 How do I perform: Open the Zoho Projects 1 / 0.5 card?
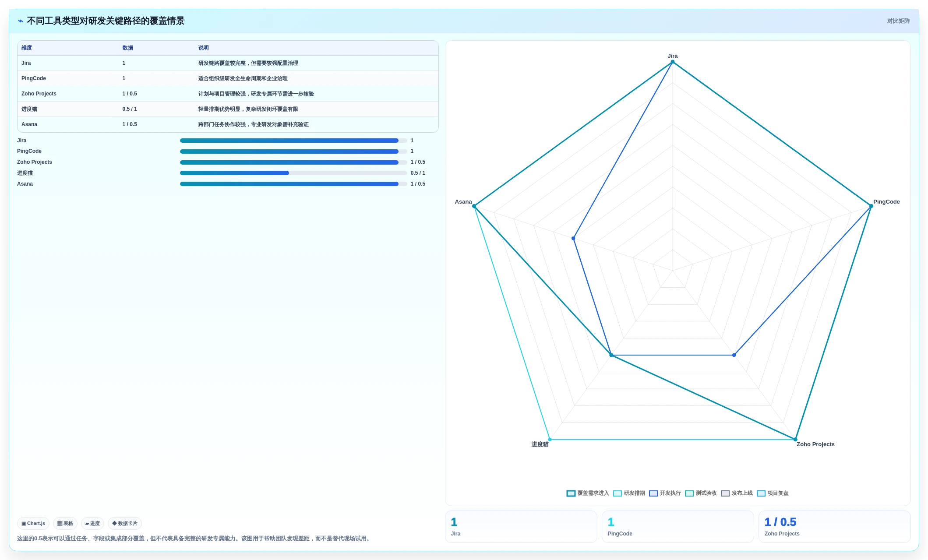tap(835, 527)
